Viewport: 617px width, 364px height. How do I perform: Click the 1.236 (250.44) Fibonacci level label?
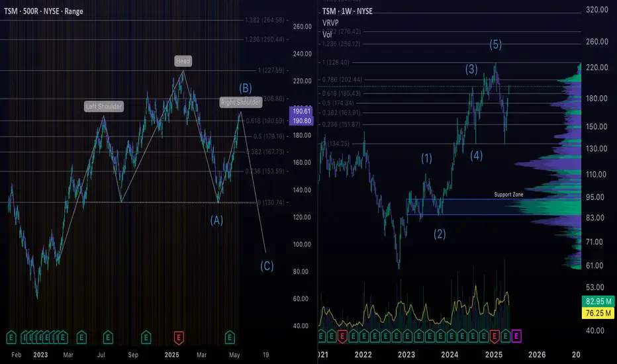pos(264,39)
